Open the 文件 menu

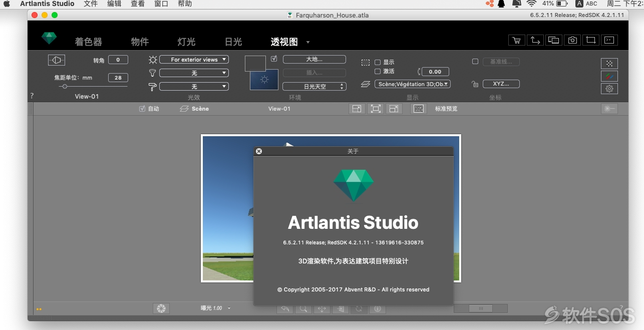91,4
